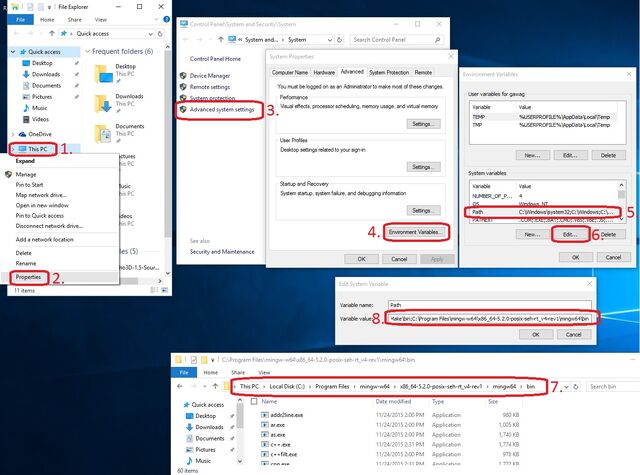Tick the select-all checkbox beside the Name column
640x475 pixels.
click(254, 402)
